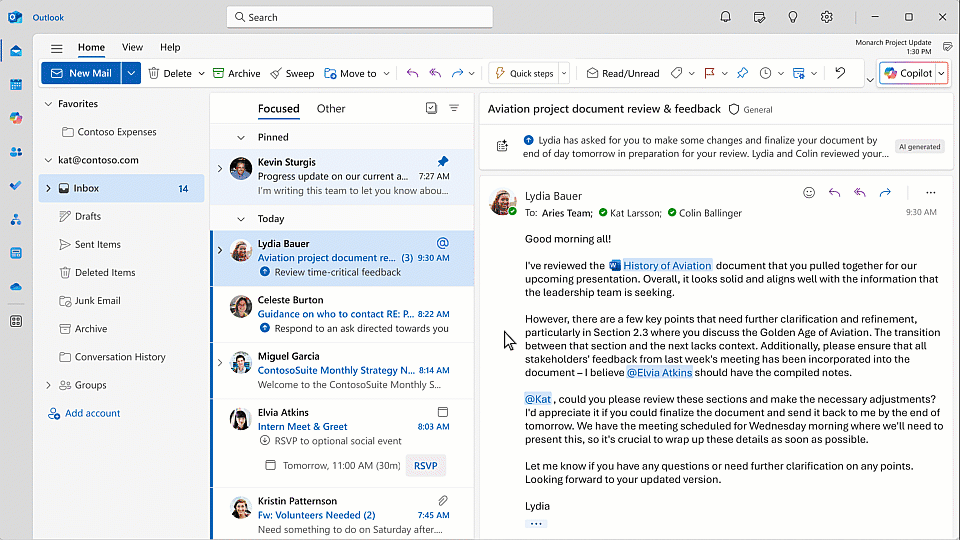This screenshot has width=960, height=540.
Task: Toggle the hamburger navigation pane button
Action: pos(56,48)
